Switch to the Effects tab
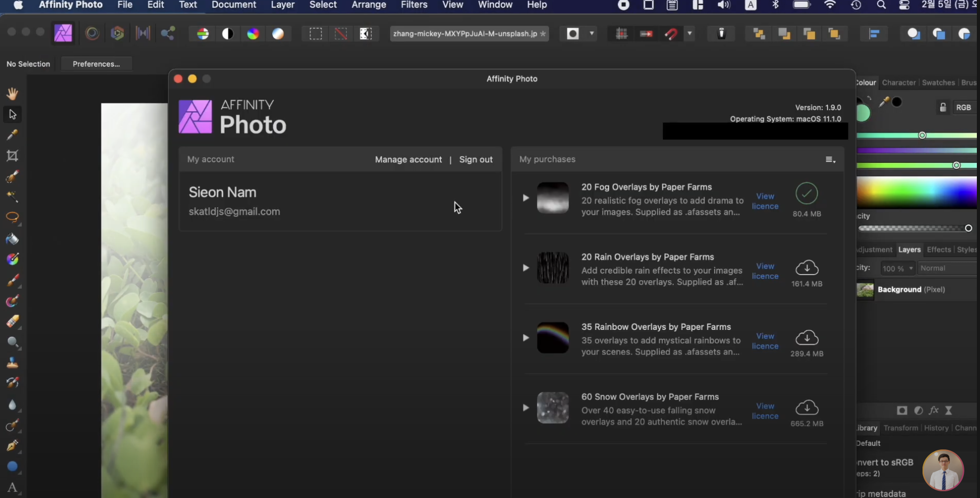This screenshot has height=498, width=980. [x=939, y=250]
